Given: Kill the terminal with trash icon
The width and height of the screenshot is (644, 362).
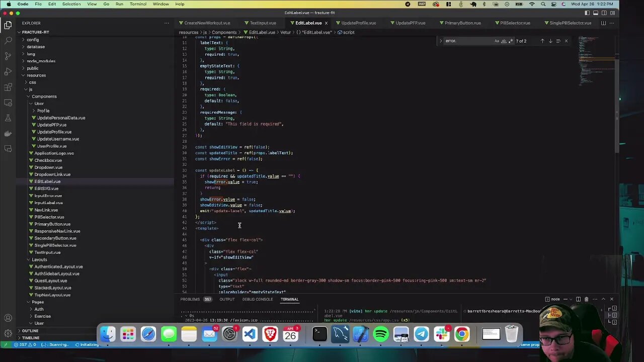Looking at the screenshot, I should click(586, 299).
